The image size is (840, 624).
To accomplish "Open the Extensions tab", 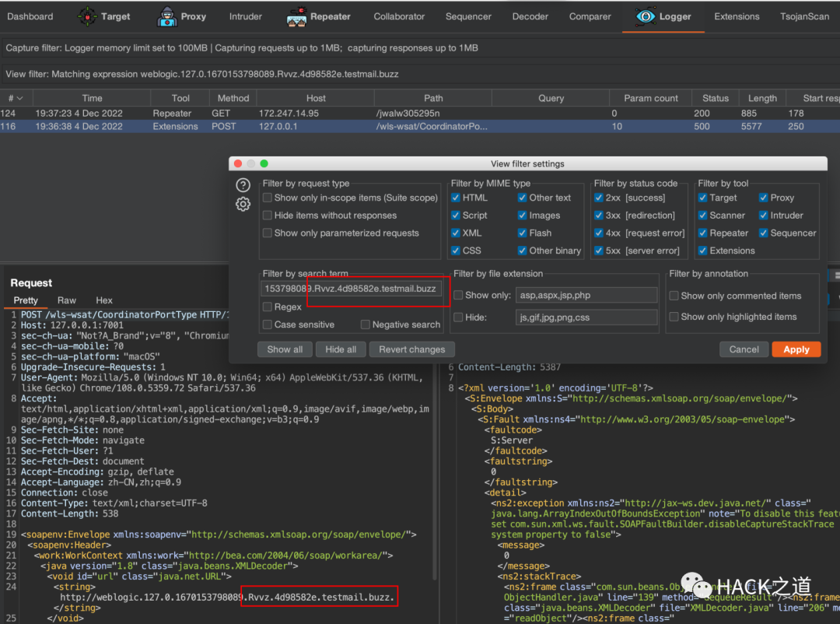I will [737, 16].
